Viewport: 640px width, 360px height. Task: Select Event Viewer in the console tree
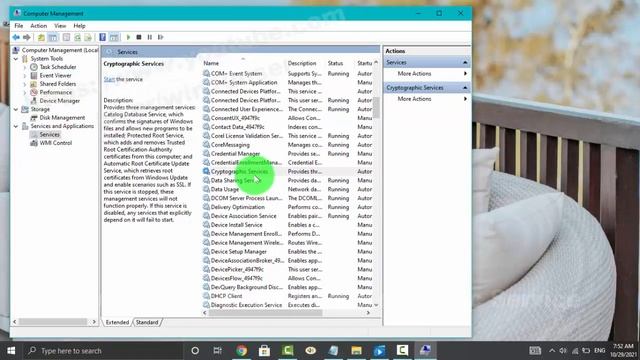coord(55,76)
